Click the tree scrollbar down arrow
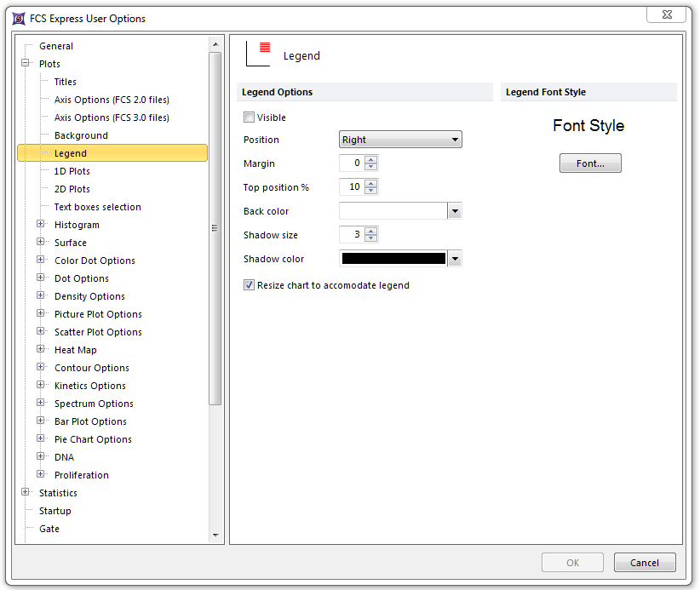The height and width of the screenshot is (590, 700). [215, 536]
